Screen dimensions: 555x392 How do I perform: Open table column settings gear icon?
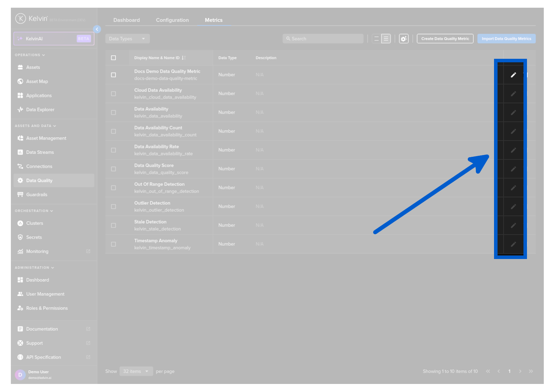pos(404,39)
